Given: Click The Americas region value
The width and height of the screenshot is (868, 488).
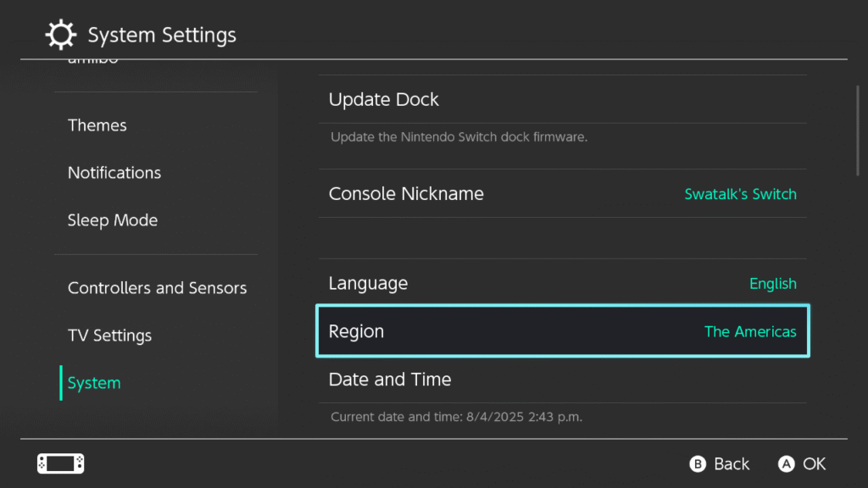Looking at the screenshot, I should click(750, 332).
